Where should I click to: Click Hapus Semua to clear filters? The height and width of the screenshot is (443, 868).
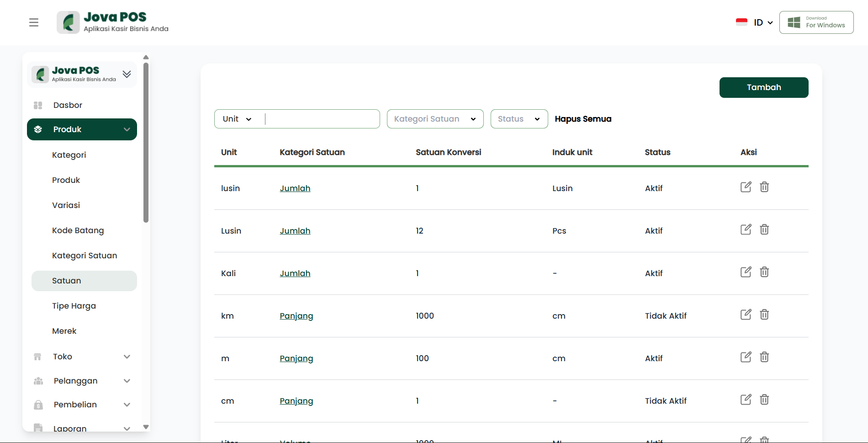point(583,119)
